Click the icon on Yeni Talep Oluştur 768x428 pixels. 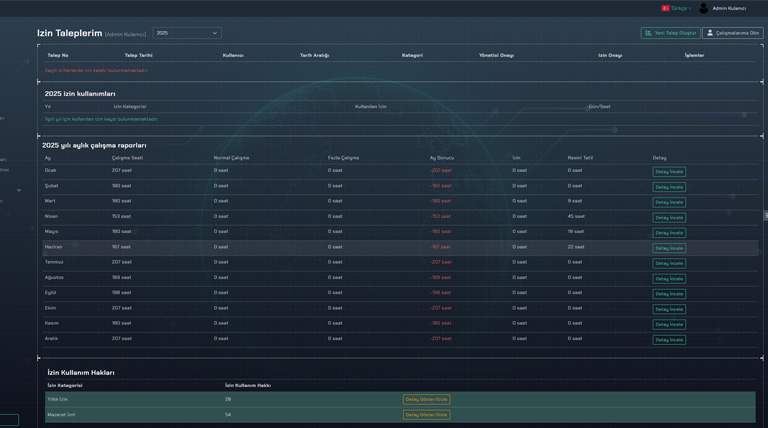click(x=648, y=33)
